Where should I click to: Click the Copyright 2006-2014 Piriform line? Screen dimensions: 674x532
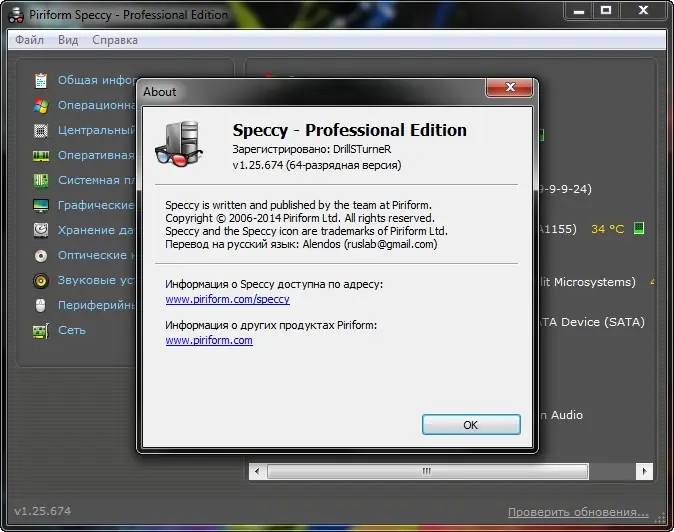click(300, 218)
